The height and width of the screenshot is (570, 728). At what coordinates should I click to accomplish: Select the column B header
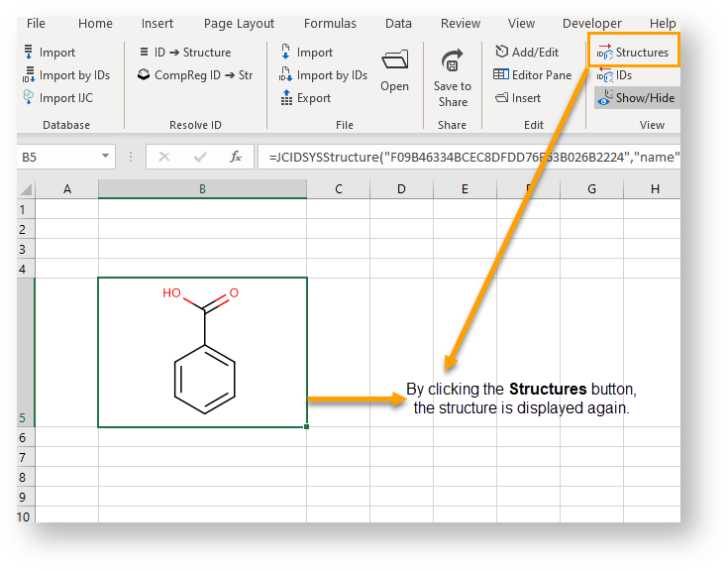point(202,189)
